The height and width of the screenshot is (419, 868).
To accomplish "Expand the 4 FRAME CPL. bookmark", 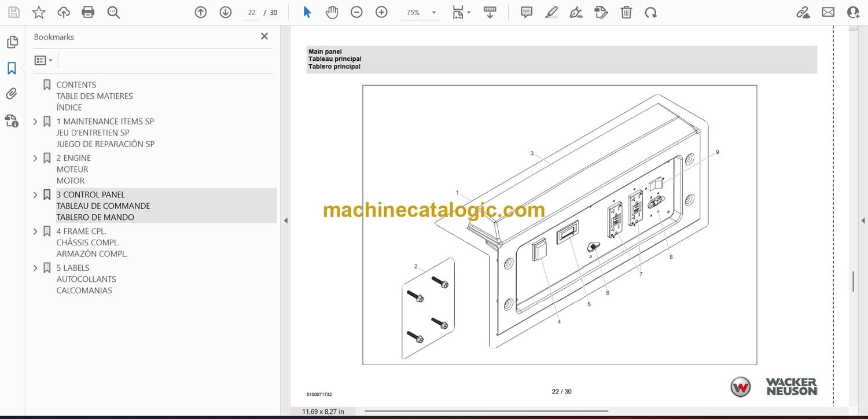I will coord(35,231).
